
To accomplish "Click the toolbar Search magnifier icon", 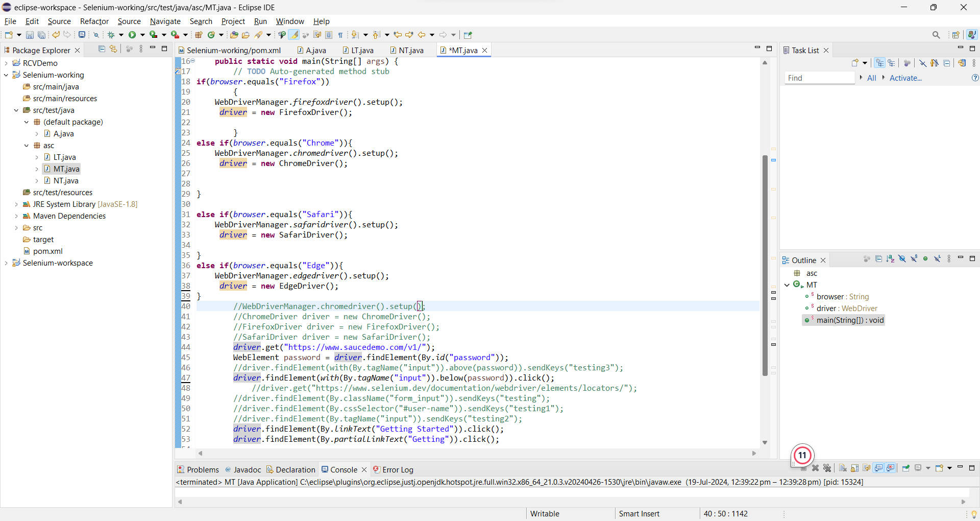I will (x=936, y=35).
